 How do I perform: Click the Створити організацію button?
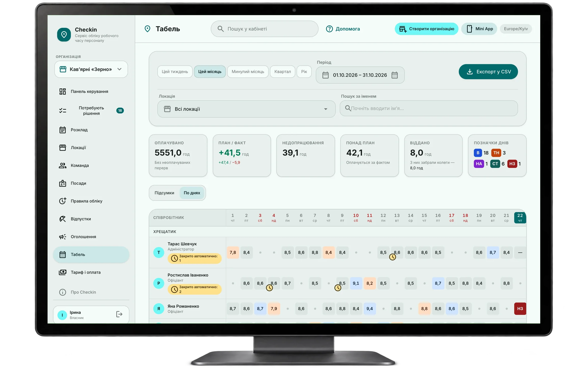(426, 29)
